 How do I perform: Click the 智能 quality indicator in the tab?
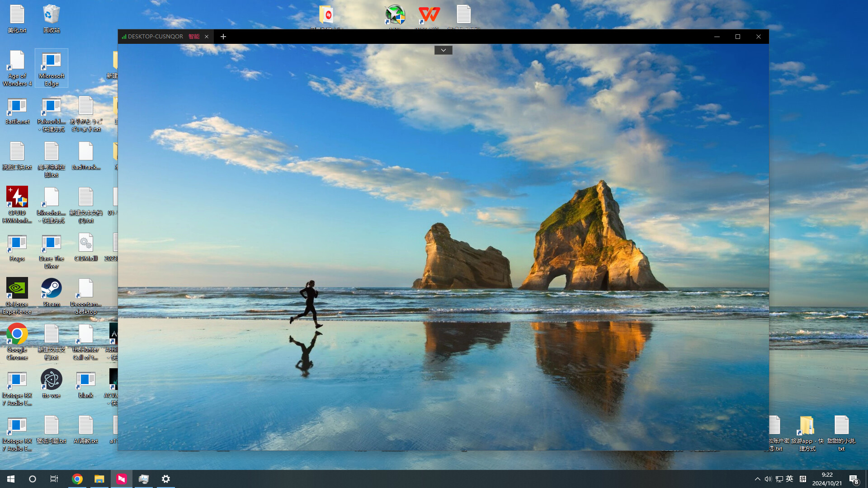193,37
